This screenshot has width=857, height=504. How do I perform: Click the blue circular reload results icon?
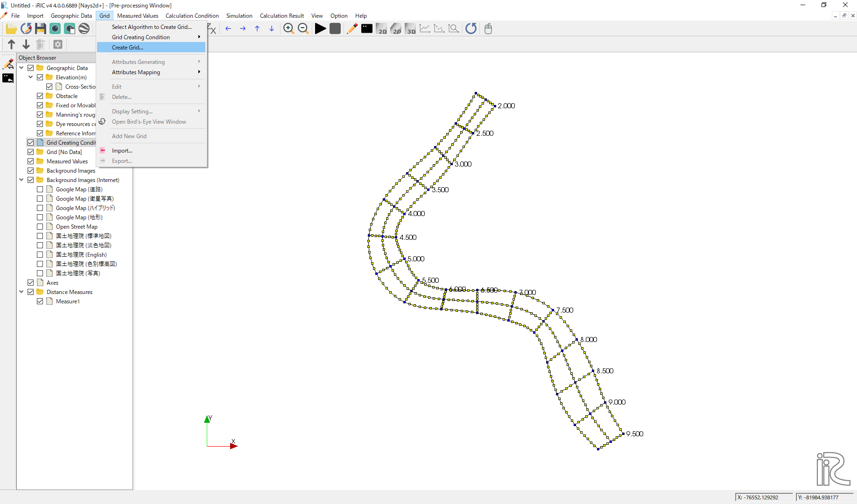[x=471, y=29]
